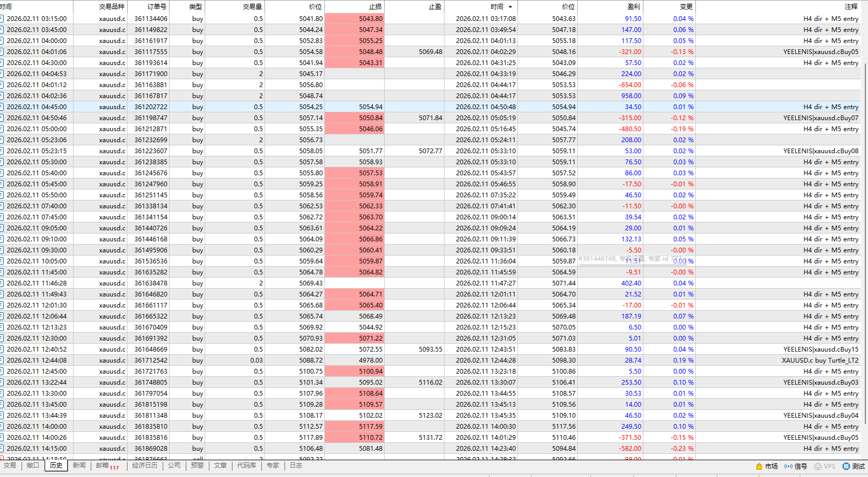This screenshot has height=477, width=868.
Task: Switch to the 专家 experts tab
Action: click(273, 465)
